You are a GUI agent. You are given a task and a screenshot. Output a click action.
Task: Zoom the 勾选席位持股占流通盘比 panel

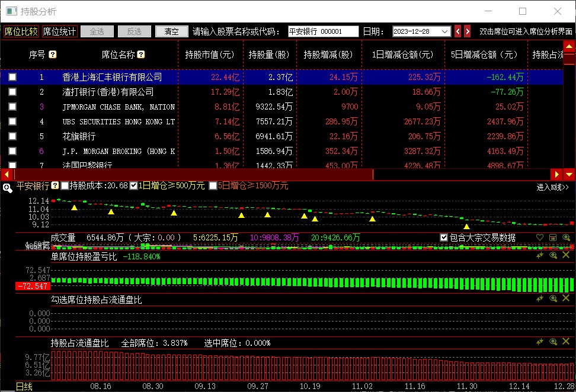coord(553,299)
